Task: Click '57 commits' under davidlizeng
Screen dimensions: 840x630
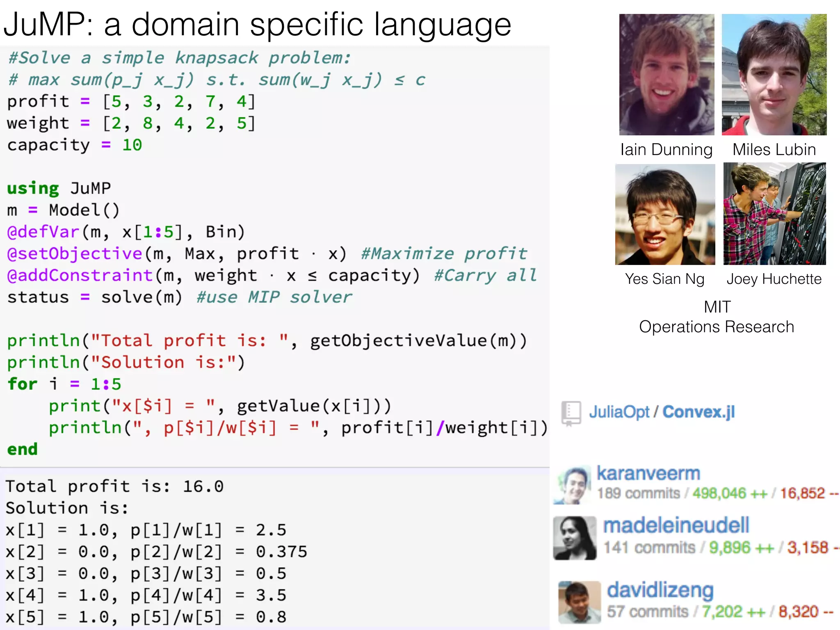Action: pos(648,612)
